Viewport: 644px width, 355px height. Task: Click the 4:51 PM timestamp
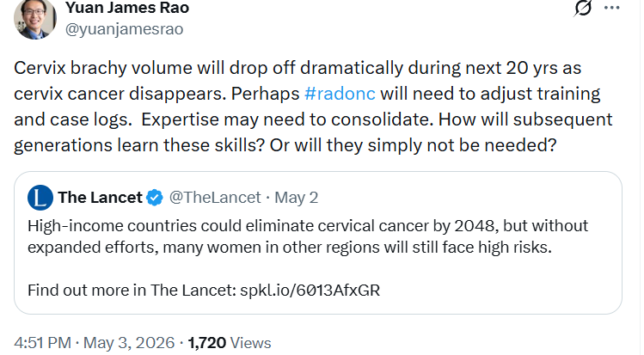point(42,343)
